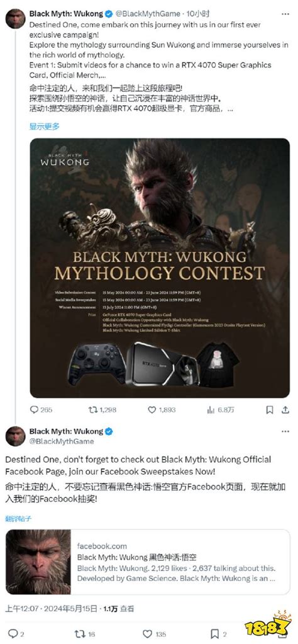Bookmark the first Mythology Contest tweet

(270, 409)
